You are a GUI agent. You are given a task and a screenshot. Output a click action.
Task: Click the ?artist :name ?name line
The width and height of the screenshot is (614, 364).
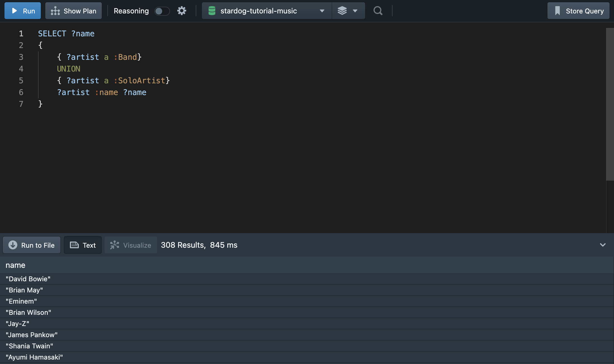click(101, 92)
